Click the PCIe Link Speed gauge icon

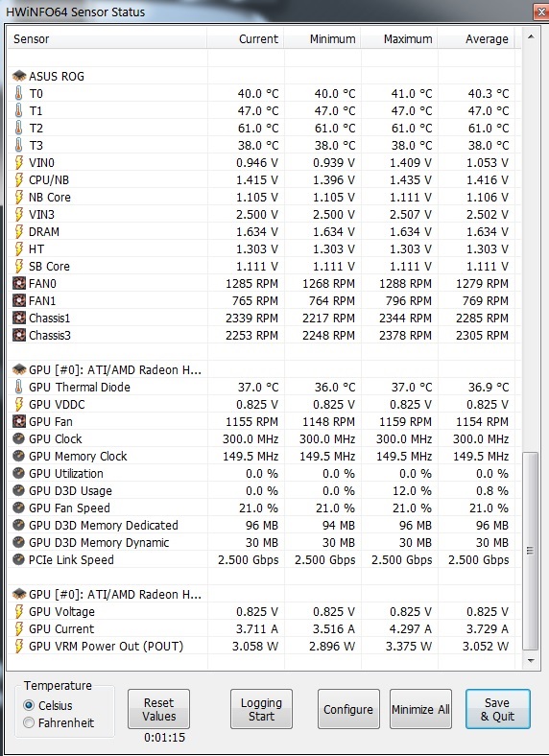[x=19, y=559]
